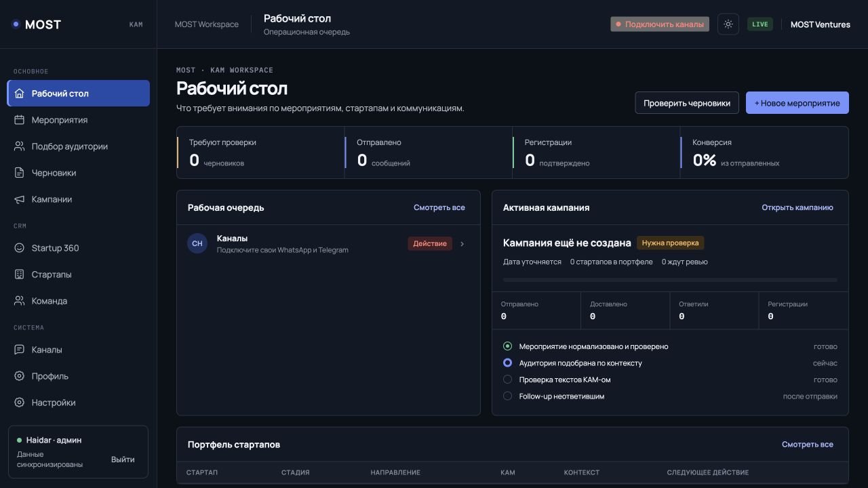Click the campaign progress bar

coord(670,280)
